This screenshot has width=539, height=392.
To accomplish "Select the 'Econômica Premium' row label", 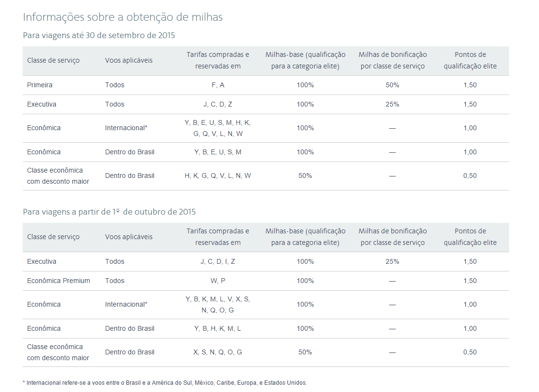I will 58,281.
